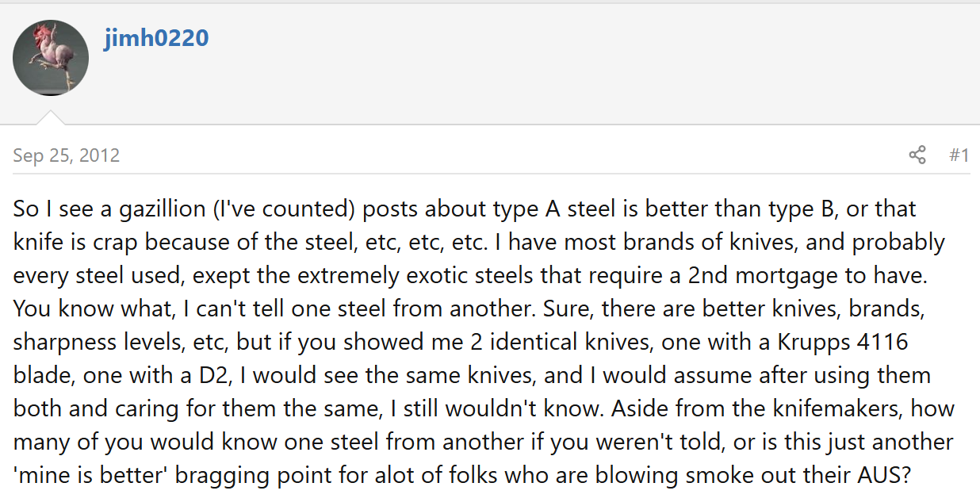Open the jimh0220 username profile link
The width and height of the screenshot is (980, 502).
(x=156, y=37)
